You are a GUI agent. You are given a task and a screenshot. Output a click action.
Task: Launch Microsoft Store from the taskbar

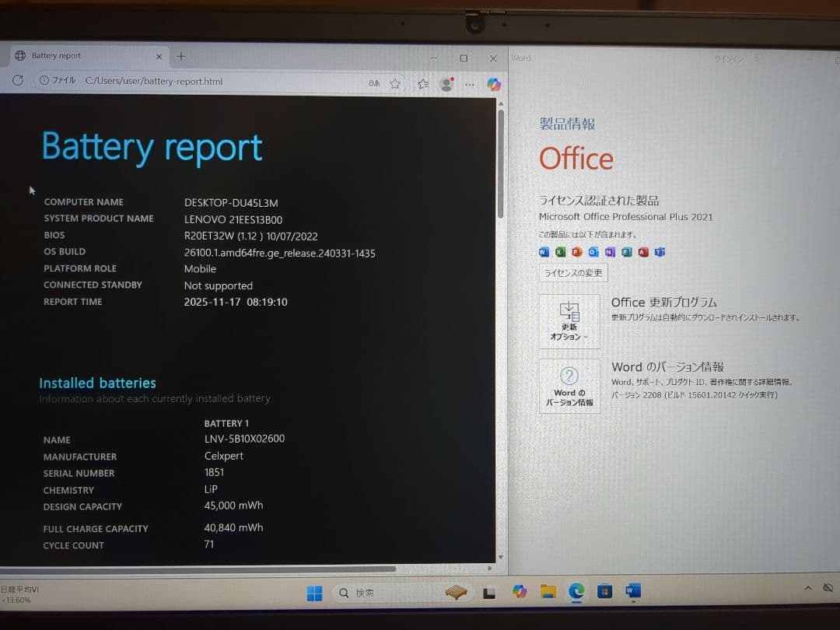604,593
